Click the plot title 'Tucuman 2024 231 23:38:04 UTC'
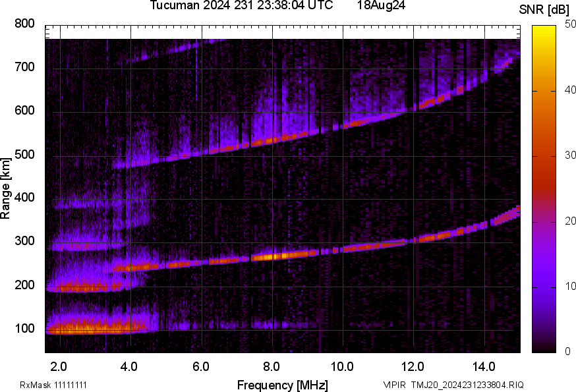 pyautogui.click(x=241, y=5)
